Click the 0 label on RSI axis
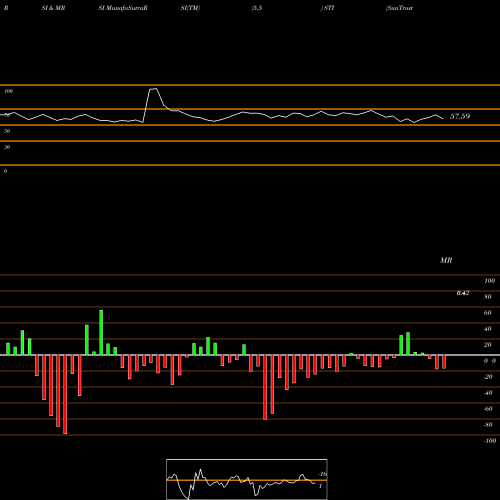Image resolution: width=500 pixels, height=500 pixels. click(x=5, y=171)
